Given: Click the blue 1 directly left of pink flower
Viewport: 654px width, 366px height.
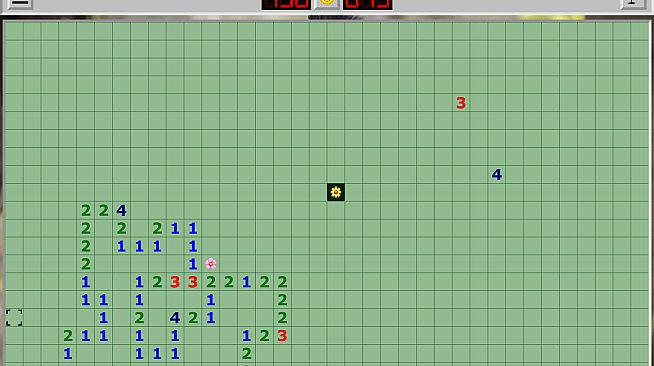Looking at the screenshot, I should click(x=193, y=264).
